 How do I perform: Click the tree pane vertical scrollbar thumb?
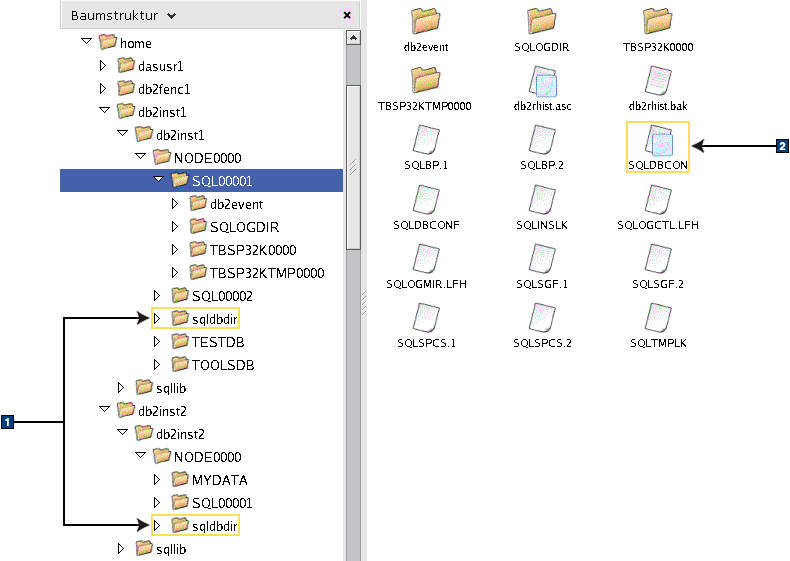353,167
